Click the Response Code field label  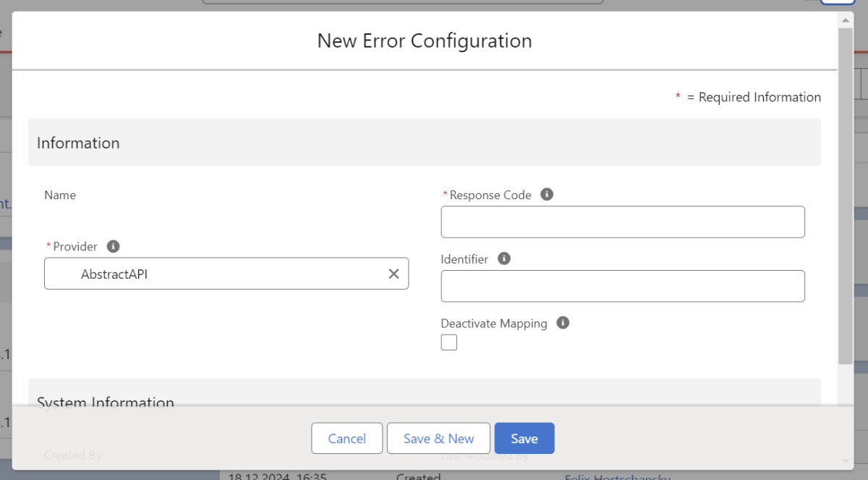click(x=490, y=195)
